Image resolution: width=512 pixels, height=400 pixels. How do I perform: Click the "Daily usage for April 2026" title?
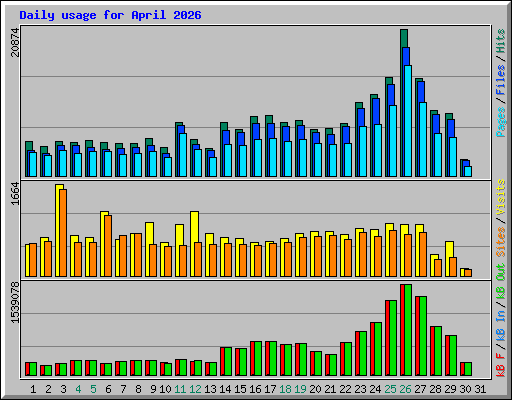tap(110, 15)
